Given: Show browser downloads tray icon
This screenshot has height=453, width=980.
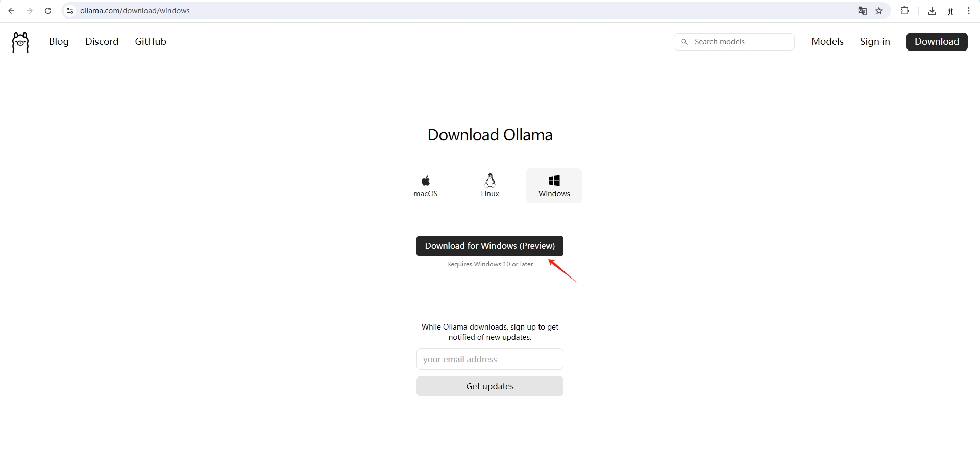Looking at the screenshot, I should (x=932, y=11).
